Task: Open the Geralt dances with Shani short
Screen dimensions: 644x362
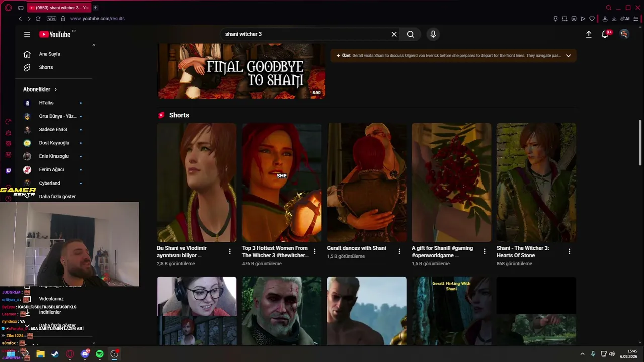Action: [366, 183]
